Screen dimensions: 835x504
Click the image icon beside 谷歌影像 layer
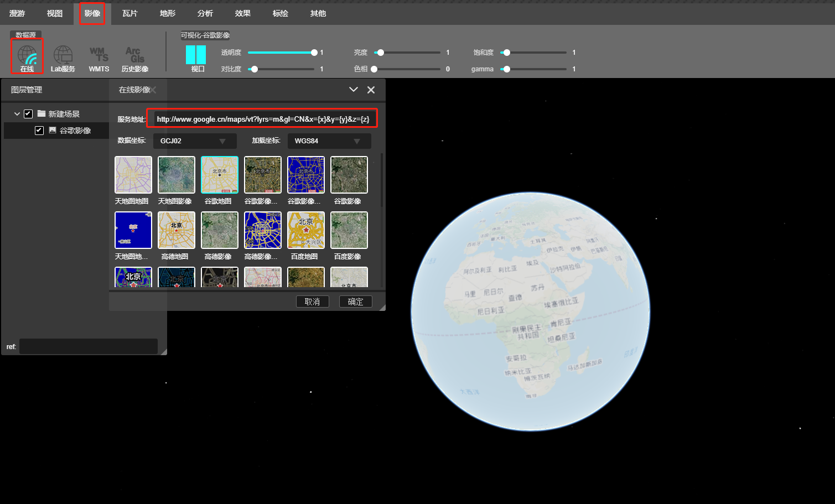(x=53, y=130)
